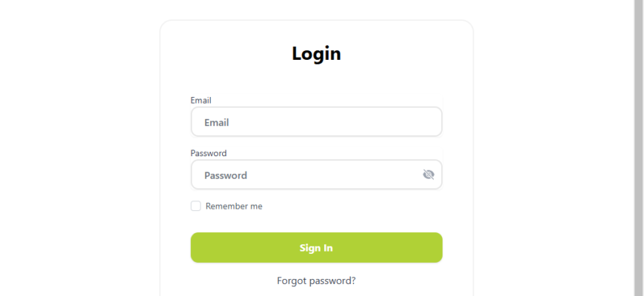Click the crossed-out eye icon in Password field

click(x=429, y=175)
